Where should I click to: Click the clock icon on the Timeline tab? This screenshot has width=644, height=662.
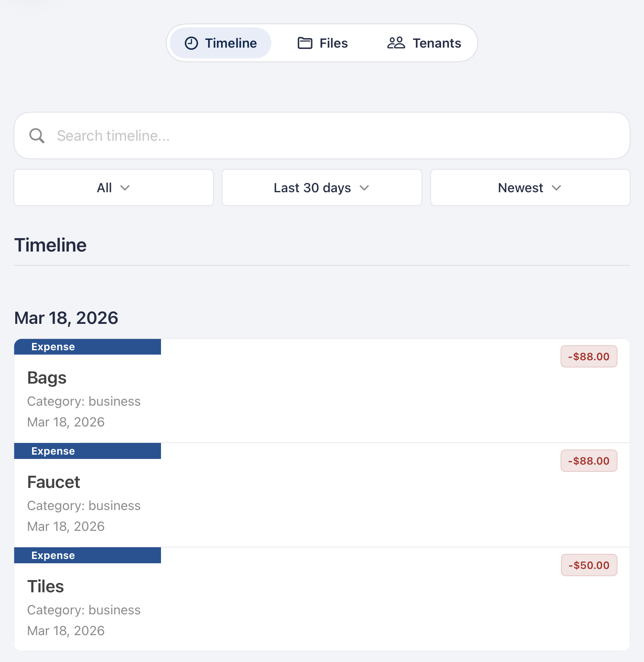192,43
